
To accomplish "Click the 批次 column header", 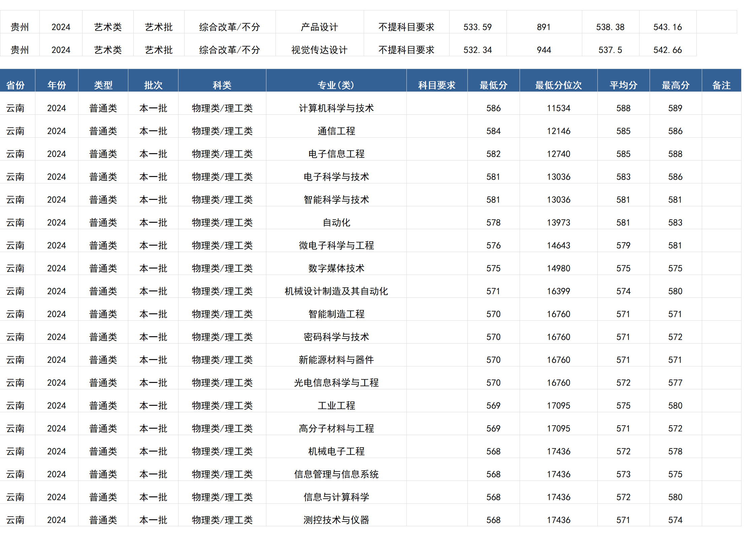I will pos(153,85).
